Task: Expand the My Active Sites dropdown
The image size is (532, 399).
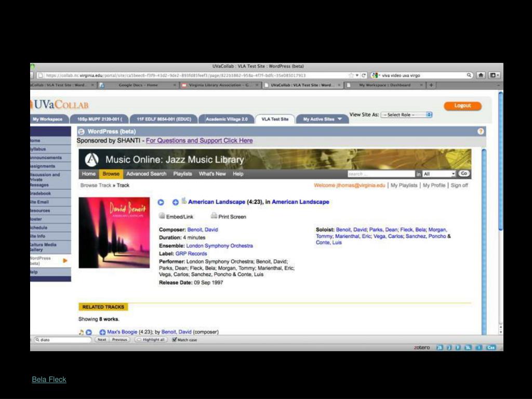Action: (322, 119)
